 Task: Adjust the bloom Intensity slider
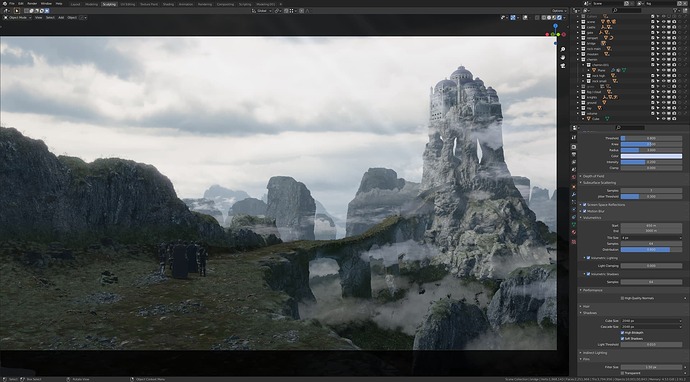pos(651,162)
